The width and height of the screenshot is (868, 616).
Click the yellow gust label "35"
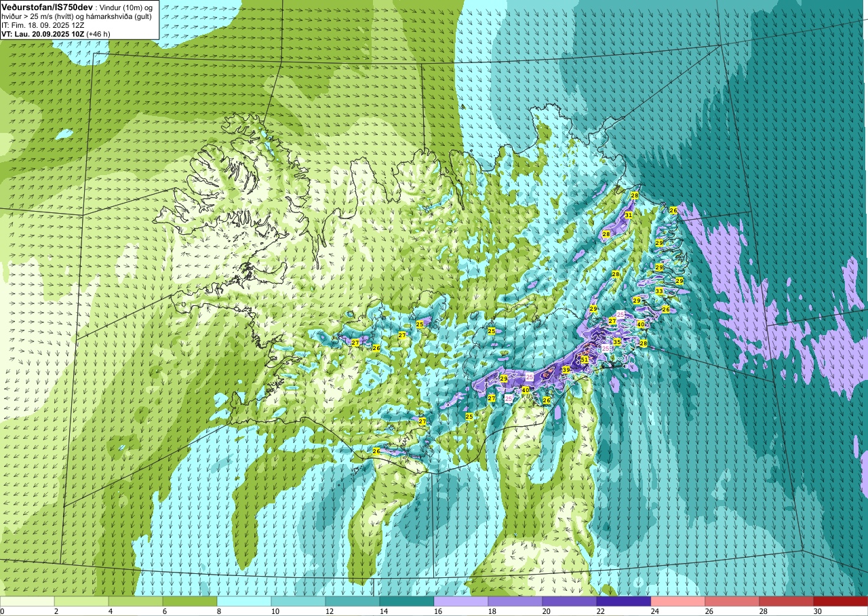(x=616, y=341)
